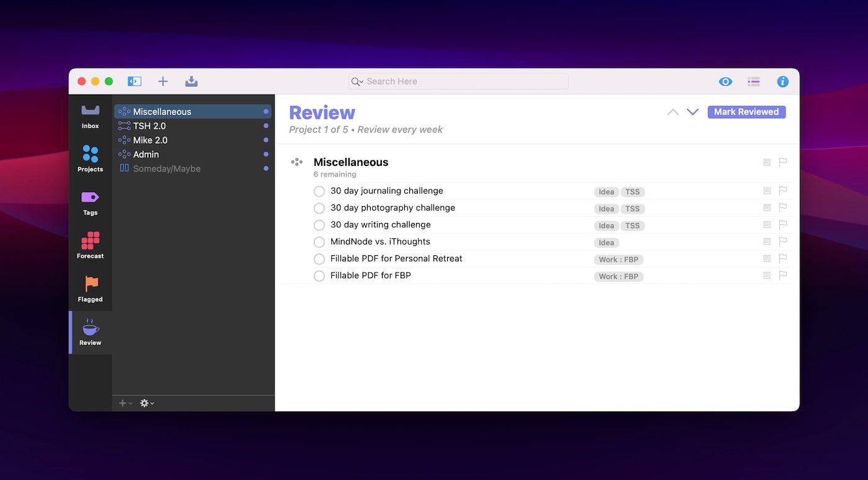Click Mark Reviewed button

tap(746, 112)
